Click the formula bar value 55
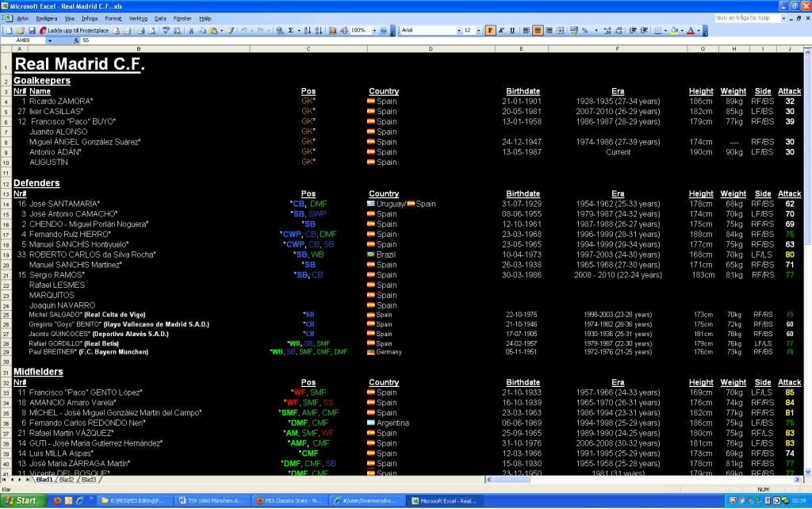 pyautogui.click(x=86, y=40)
